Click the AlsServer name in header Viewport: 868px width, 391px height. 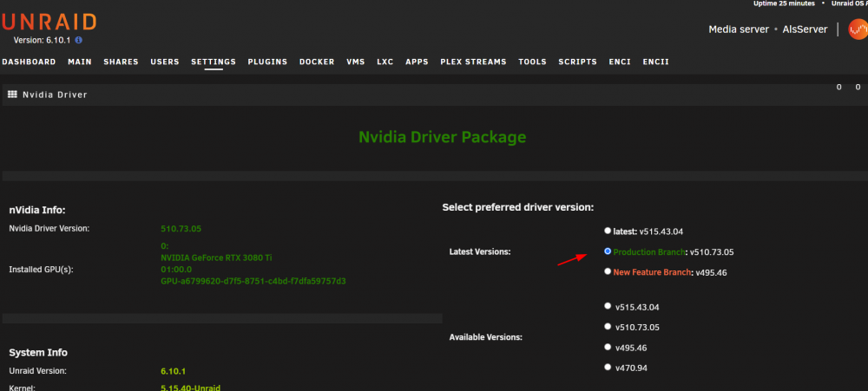click(805, 29)
